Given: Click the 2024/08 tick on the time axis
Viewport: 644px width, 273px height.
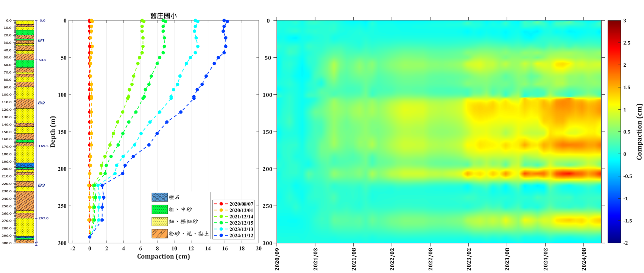Looking at the screenshot, I should (x=584, y=260).
